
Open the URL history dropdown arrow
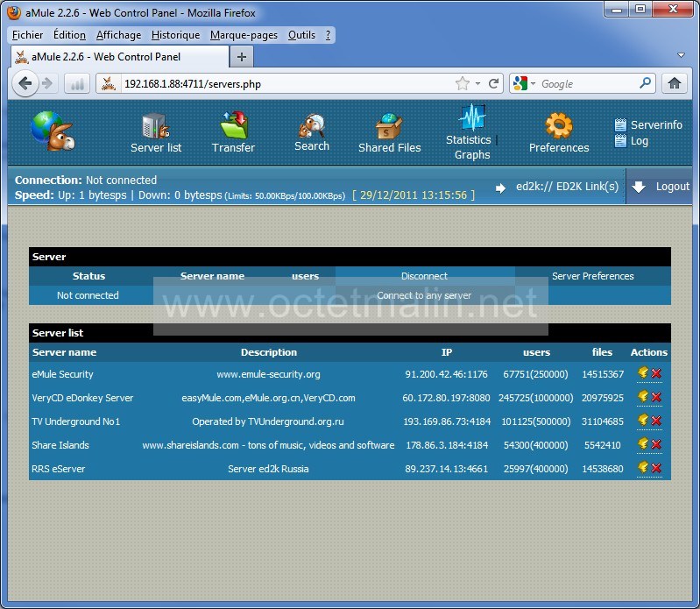click(477, 83)
